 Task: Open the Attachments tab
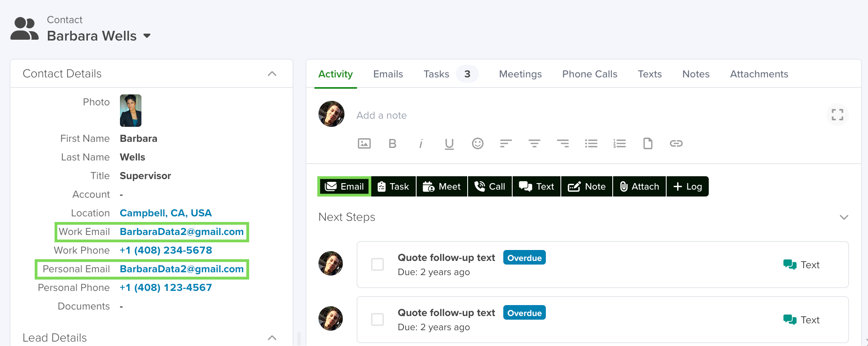pyautogui.click(x=759, y=74)
